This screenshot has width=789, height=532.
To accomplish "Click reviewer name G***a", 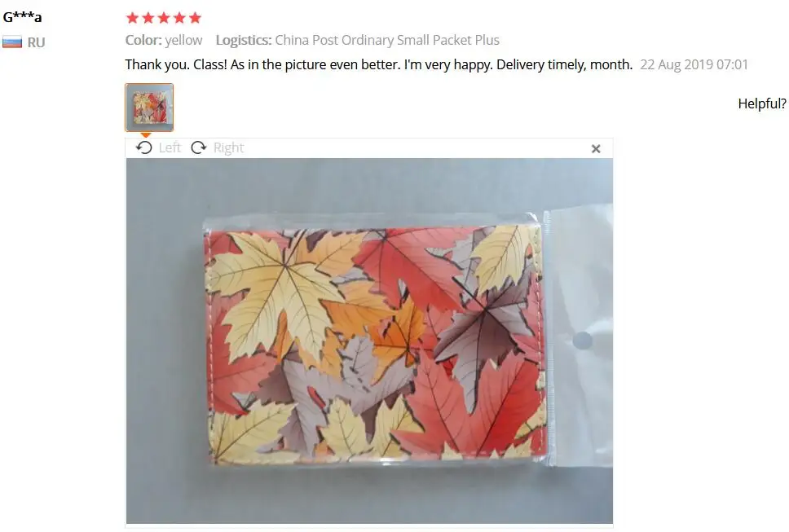I will [x=22, y=16].
